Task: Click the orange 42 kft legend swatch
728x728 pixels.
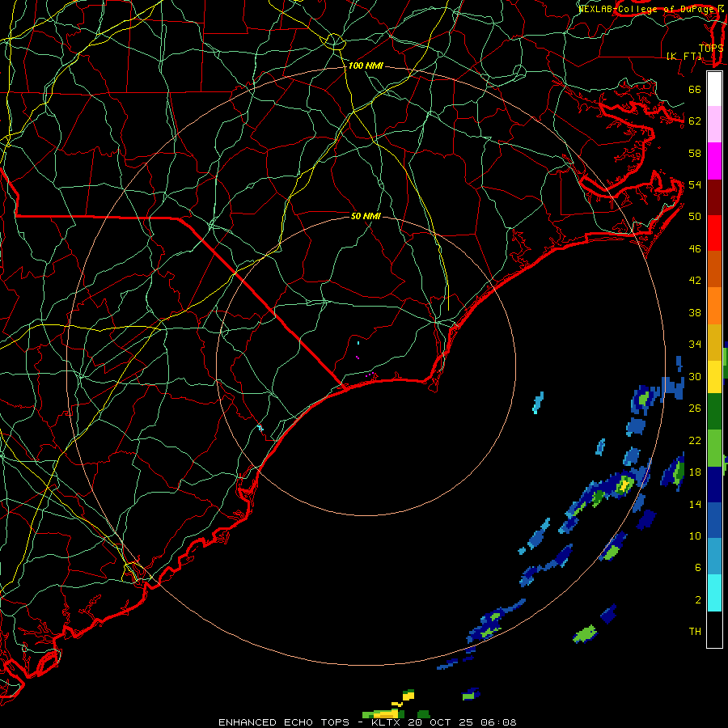Action: [x=714, y=305]
